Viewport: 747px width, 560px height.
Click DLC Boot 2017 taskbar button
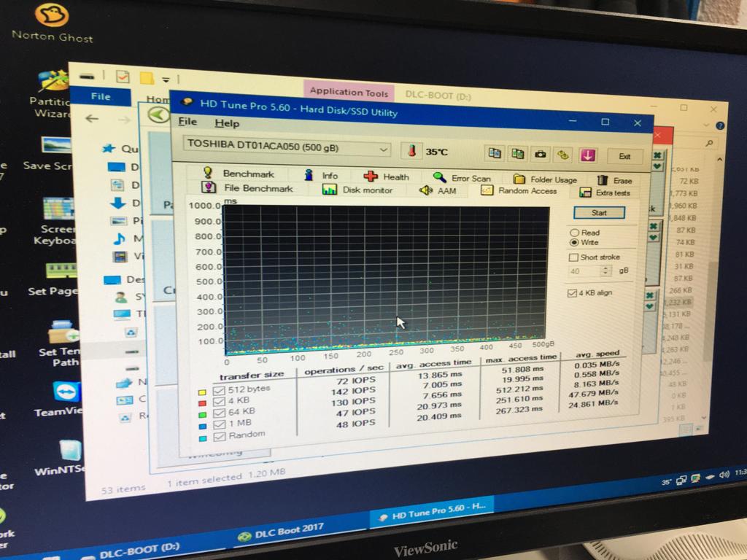[x=281, y=532]
